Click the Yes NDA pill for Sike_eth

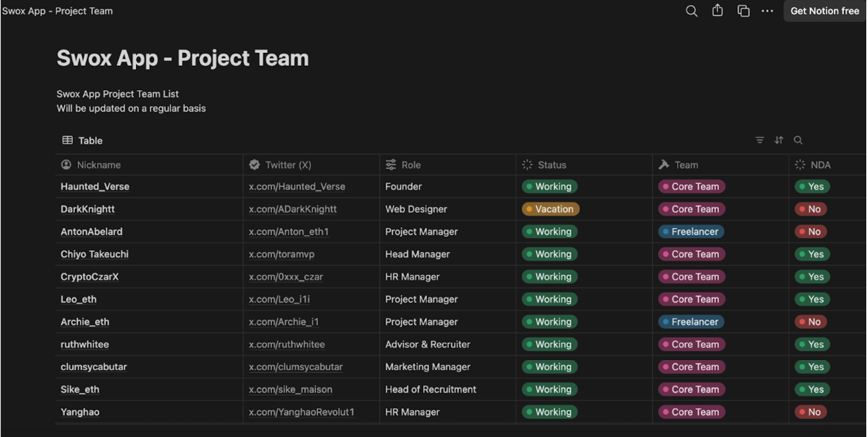click(811, 390)
